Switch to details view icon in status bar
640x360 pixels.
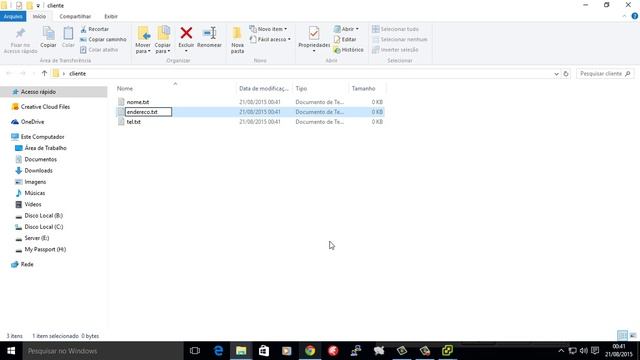(622, 336)
